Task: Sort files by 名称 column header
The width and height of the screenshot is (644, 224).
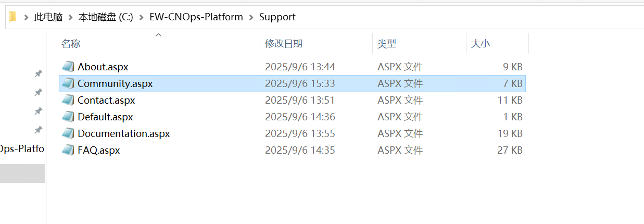Action: click(x=71, y=44)
